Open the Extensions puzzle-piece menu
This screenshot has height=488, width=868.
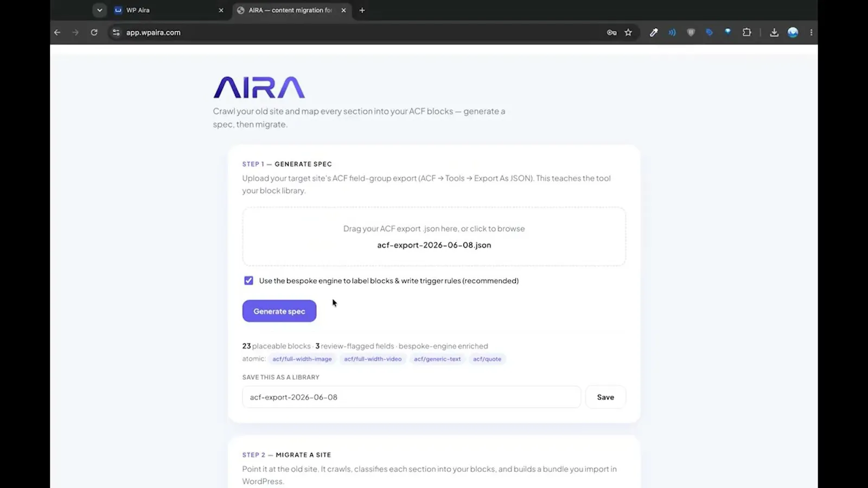(x=746, y=33)
